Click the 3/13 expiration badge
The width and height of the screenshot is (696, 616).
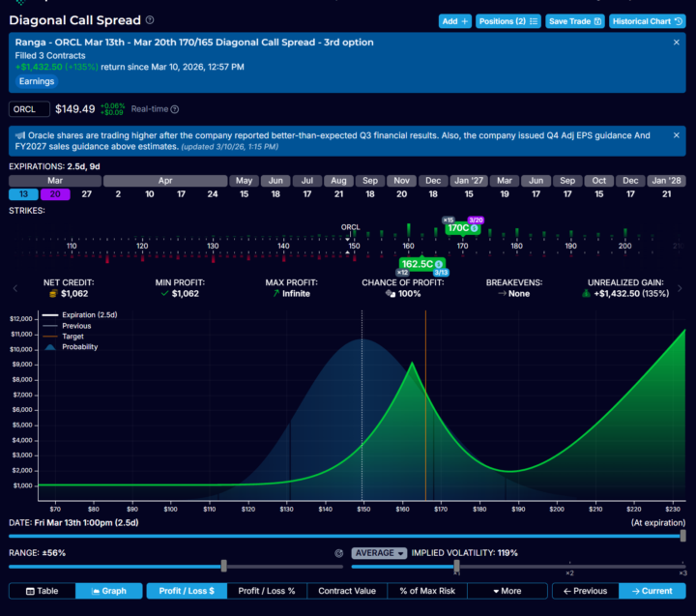(x=441, y=273)
